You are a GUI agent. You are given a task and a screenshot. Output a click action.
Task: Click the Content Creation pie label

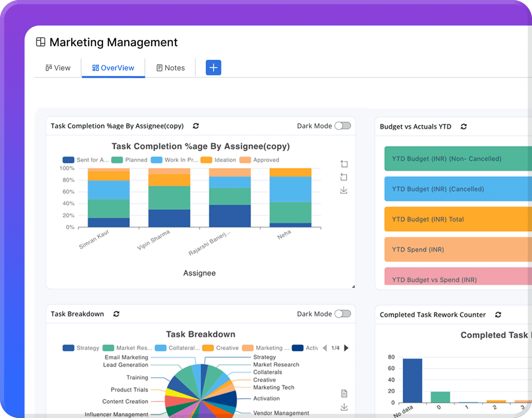click(x=125, y=401)
